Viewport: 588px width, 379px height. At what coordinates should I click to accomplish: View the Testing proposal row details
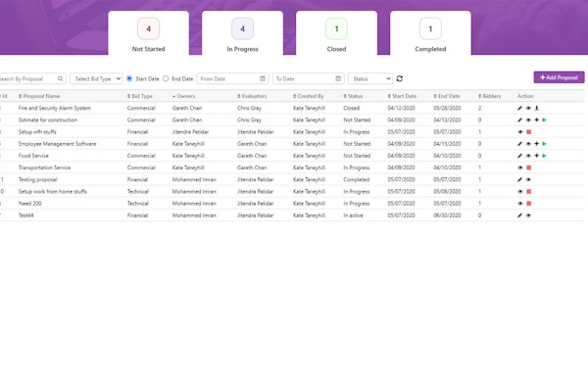tap(528, 179)
